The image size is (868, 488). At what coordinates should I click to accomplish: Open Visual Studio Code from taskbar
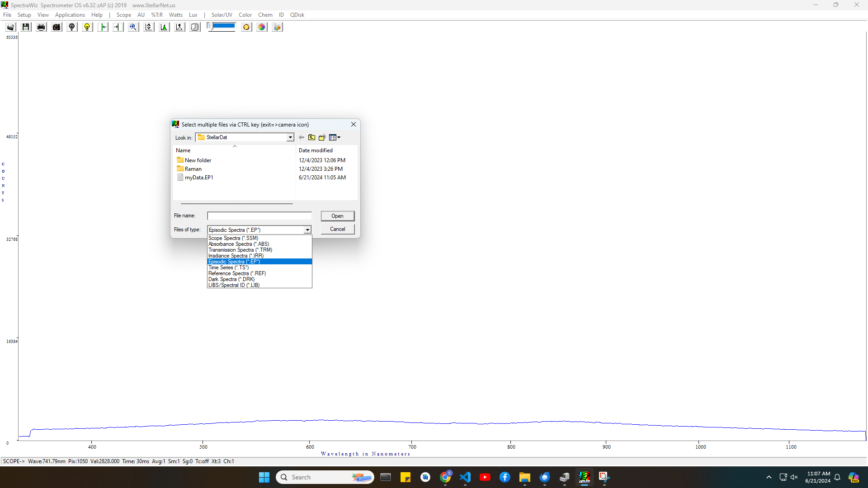pos(465,477)
